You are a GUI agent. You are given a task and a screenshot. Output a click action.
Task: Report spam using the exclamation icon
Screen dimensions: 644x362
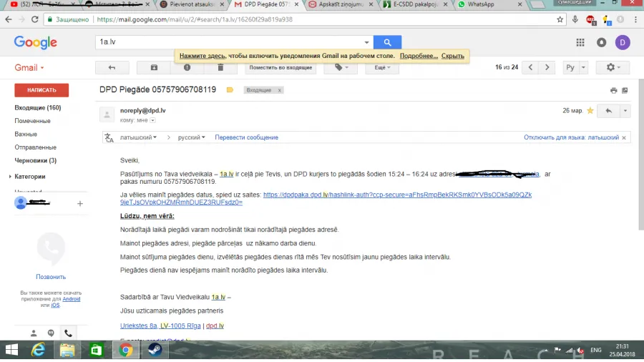pos(187,68)
